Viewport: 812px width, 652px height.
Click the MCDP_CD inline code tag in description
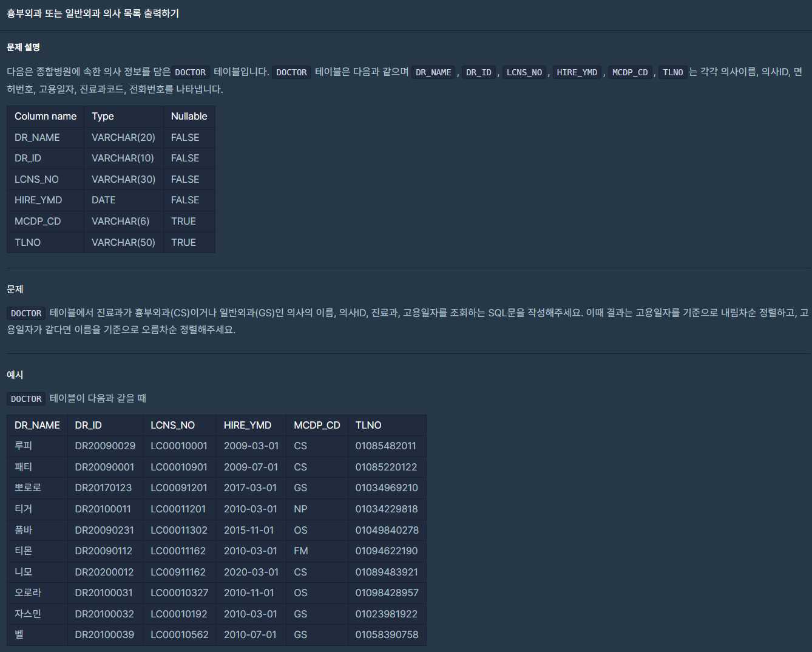click(629, 72)
